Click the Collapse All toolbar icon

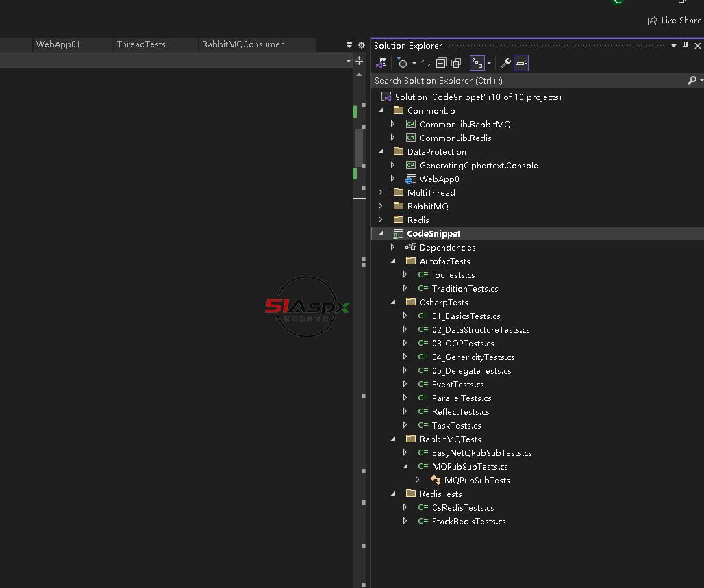coord(441,63)
